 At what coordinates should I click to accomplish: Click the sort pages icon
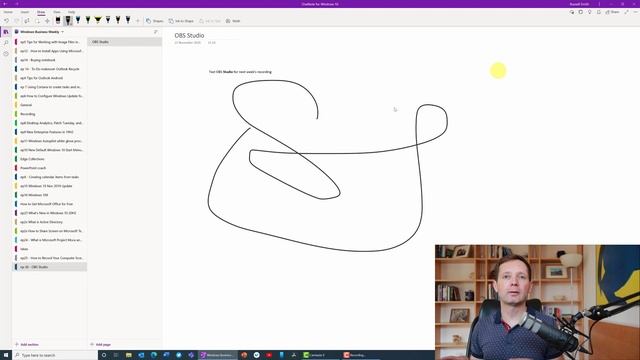[156, 32]
